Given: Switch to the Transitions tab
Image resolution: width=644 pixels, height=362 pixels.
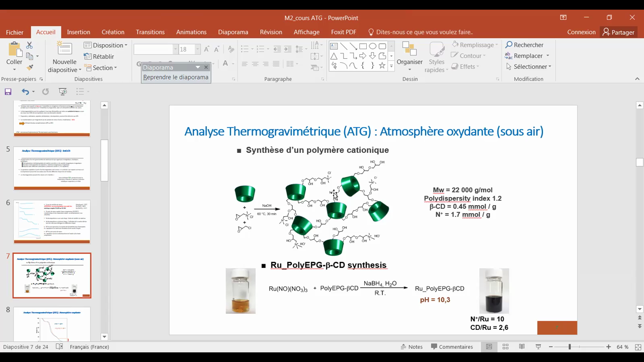Looking at the screenshot, I should (150, 32).
